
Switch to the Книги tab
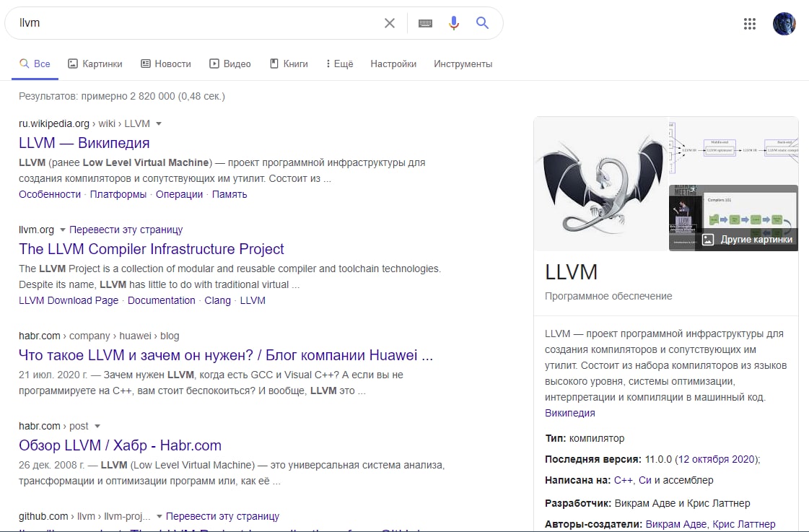(x=289, y=64)
